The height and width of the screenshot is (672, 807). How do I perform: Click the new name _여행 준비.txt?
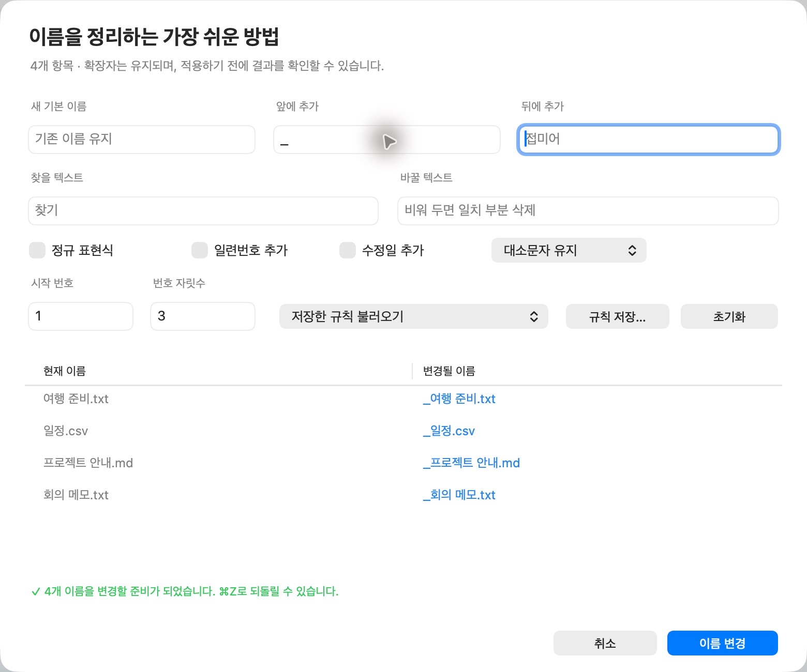point(459,399)
